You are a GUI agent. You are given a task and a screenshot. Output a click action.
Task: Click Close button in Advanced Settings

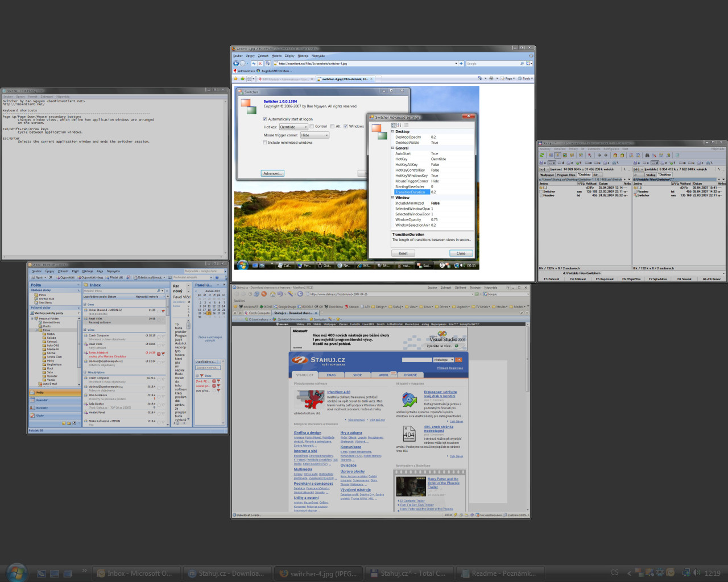point(461,253)
